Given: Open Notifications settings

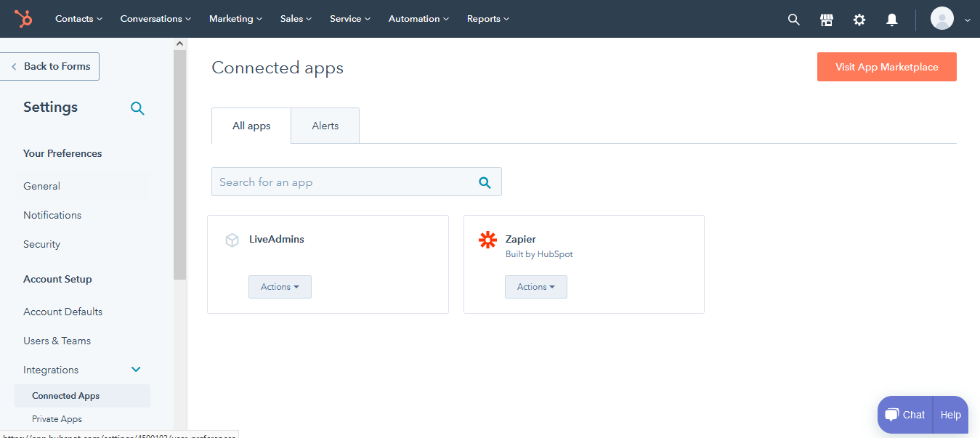Looking at the screenshot, I should [52, 215].
